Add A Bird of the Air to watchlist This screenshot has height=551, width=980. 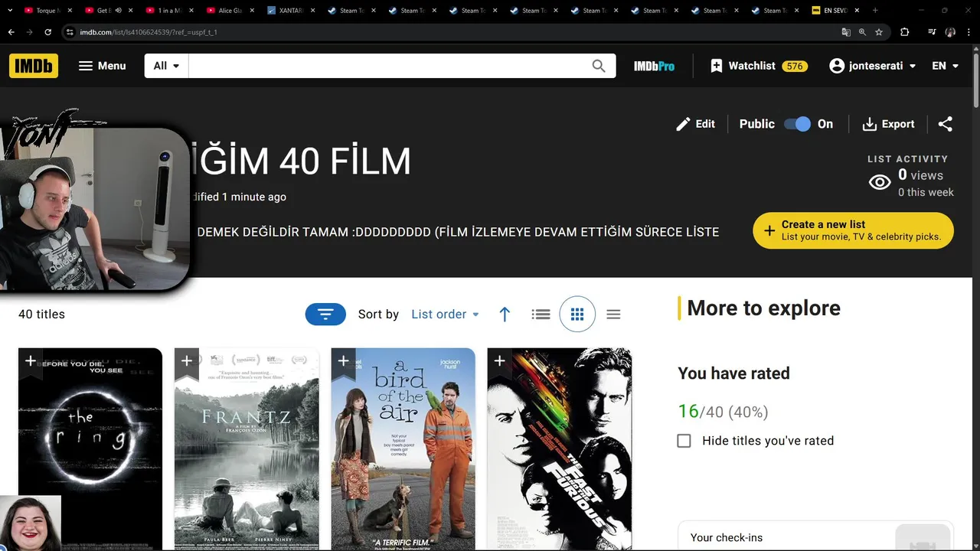click(343, 360)
